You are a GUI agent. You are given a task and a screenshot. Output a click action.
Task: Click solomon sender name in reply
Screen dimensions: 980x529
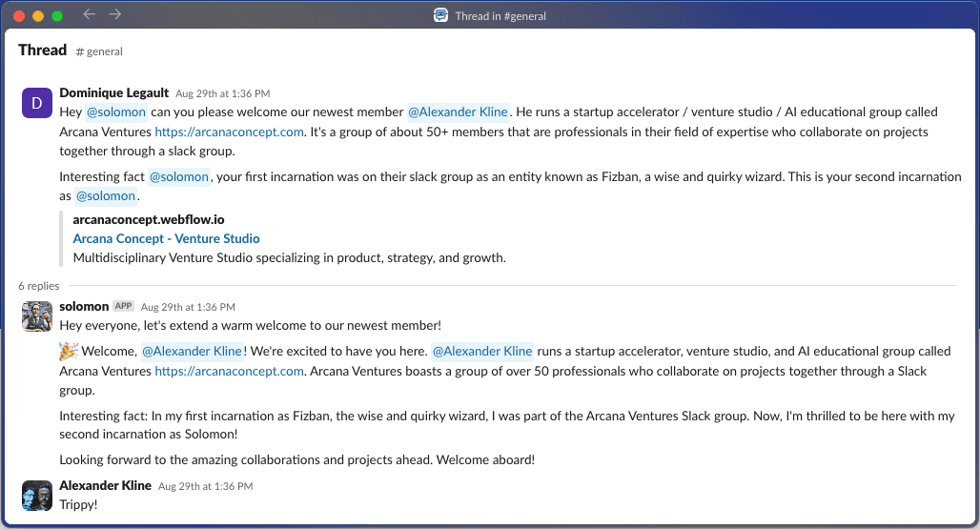coord(84,307)
